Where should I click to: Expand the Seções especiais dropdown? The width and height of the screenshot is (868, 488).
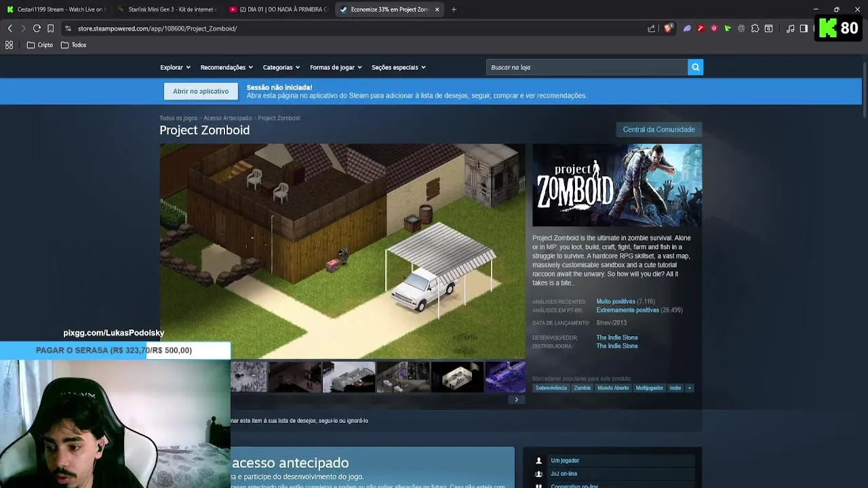coord(398,67)
